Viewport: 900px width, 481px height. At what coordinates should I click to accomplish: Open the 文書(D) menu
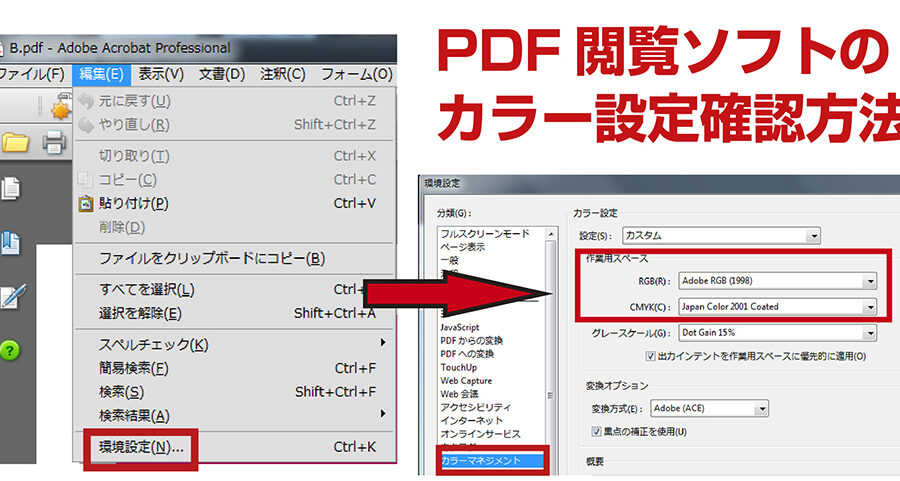(x=222, y=74)
